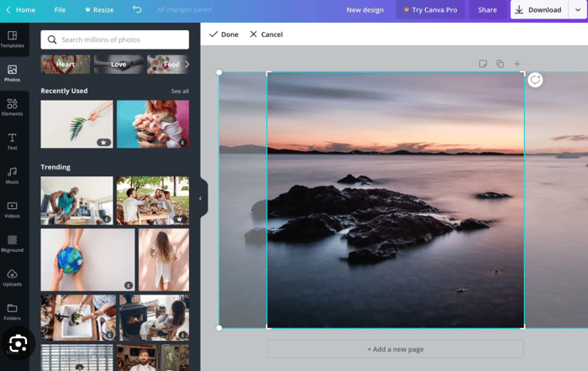588x371 pixels.
Task: Confirm crop with Done
Action: 224,34
